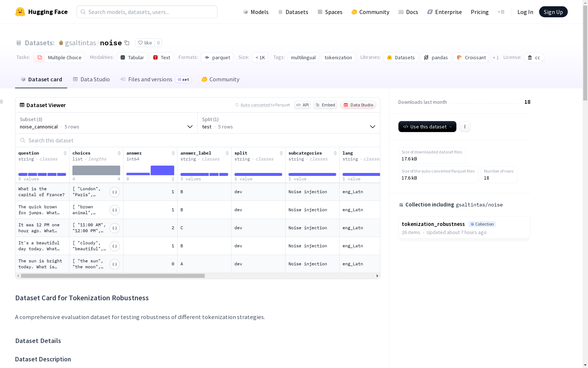This screenshot has width=588, height=368.
Task: Sort by the answer_label column arrows
Action: [x=227, y=153]
